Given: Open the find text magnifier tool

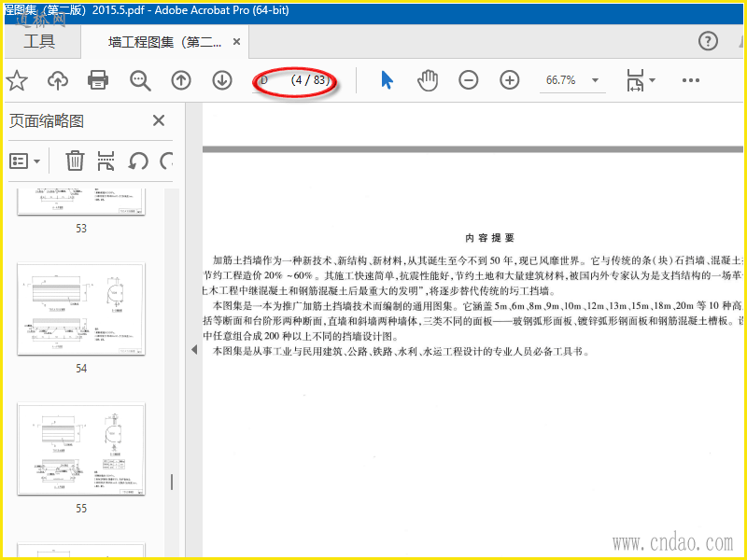Looking at the screenshot, I should pyautogui.click(x=140, y=80).
